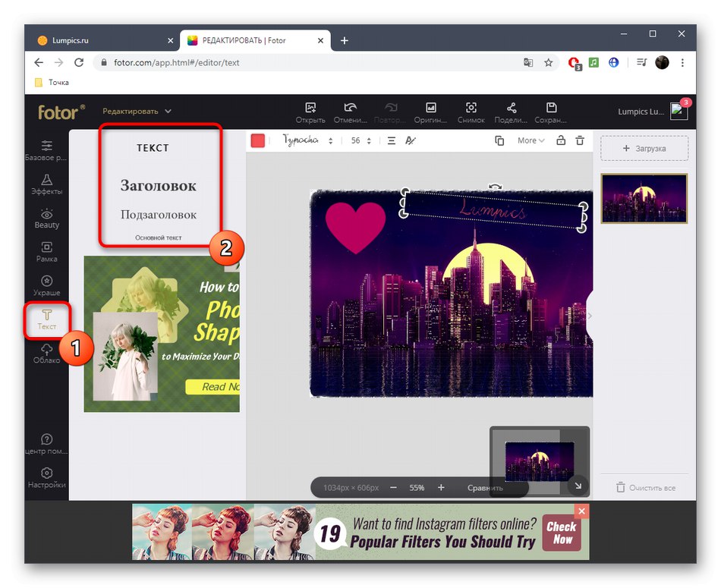Toggle the text alignment option
Image resolution: width=721 pixels, height=588 pixels.
pyautogui.click(x=392, y=140)
